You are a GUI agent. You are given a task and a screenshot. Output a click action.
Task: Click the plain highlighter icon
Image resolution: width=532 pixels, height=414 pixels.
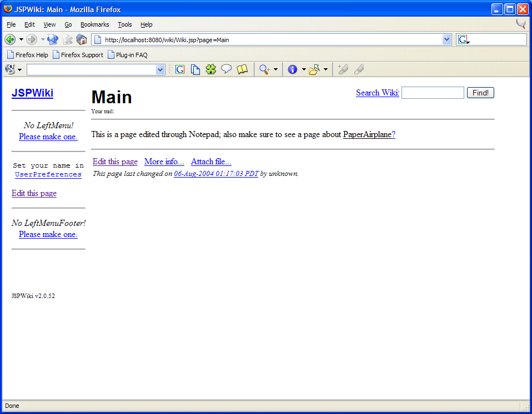359,69
